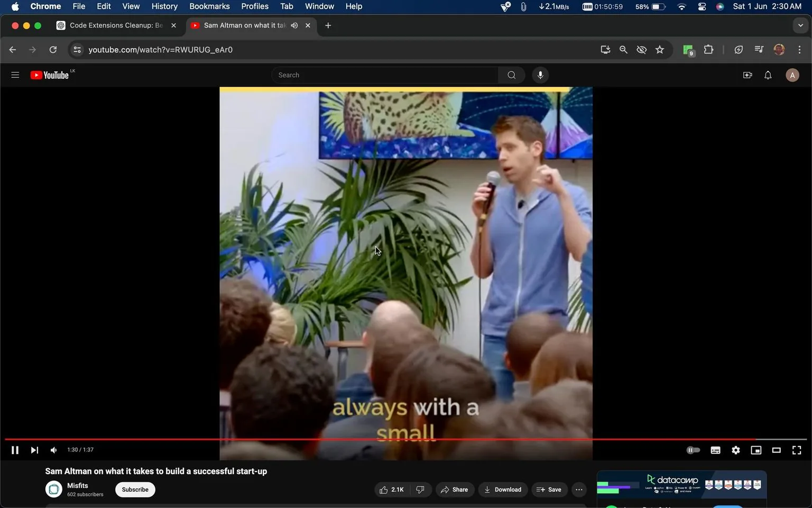Pause the video playback
The image size is (812, 508).
pos(14,450)
